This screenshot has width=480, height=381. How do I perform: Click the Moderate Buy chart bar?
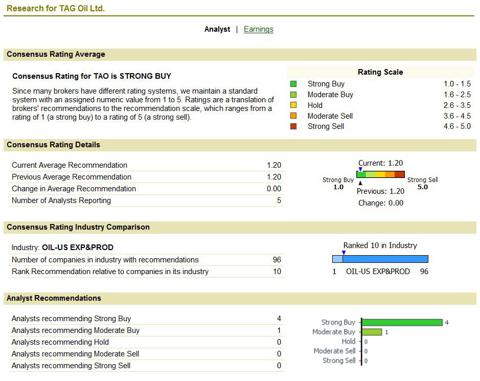click(x=372, y=332)
